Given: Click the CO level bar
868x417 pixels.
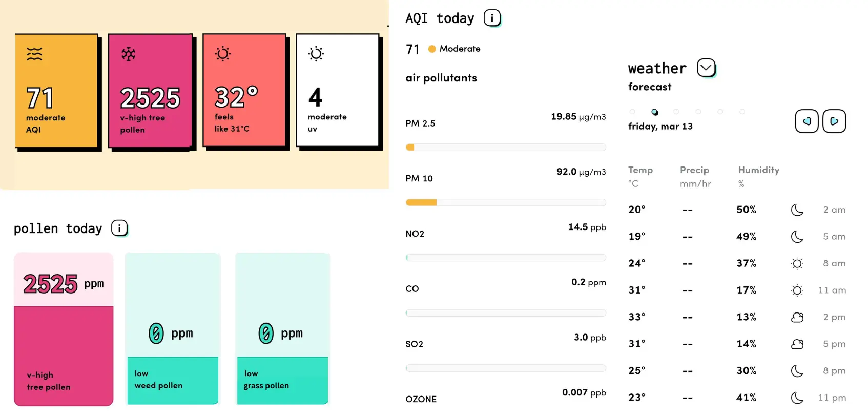Looking at the screenshot, I should [x=506, y=313].
